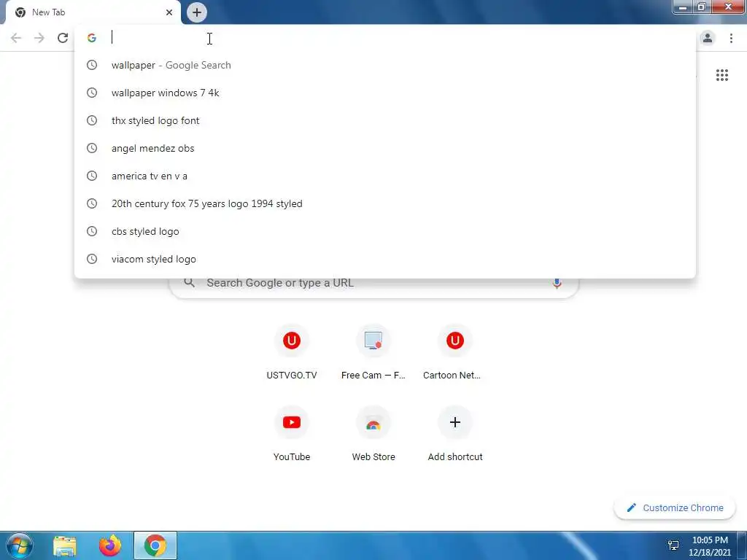The width and height of the screenshot is (747, 560).
Task: Close the New Tab tab
Action: 169,12
